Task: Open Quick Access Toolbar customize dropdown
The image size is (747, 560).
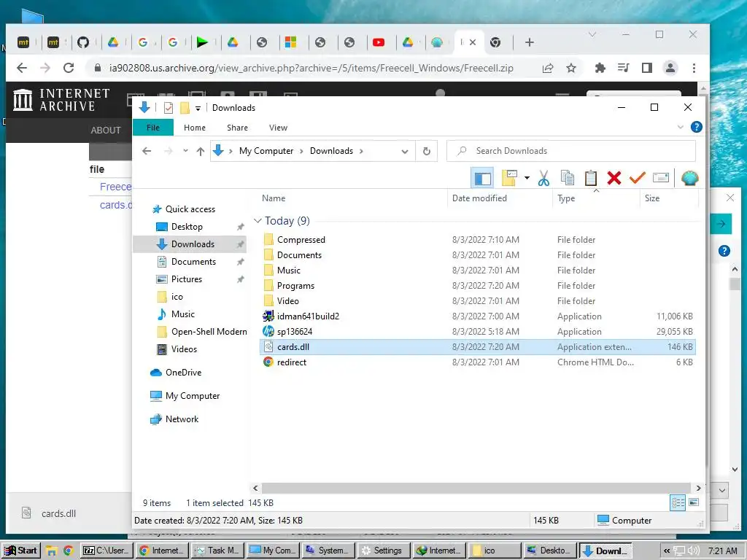Action: click(198, 108)
